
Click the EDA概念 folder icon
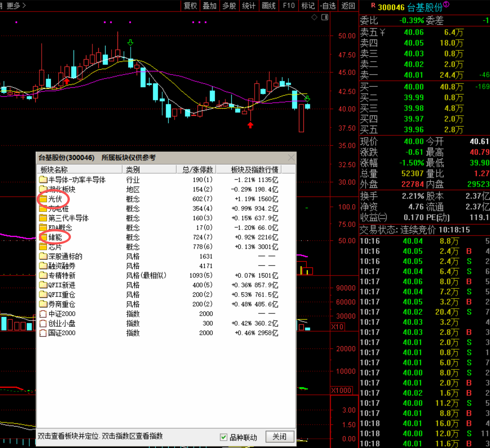[43, 228]
